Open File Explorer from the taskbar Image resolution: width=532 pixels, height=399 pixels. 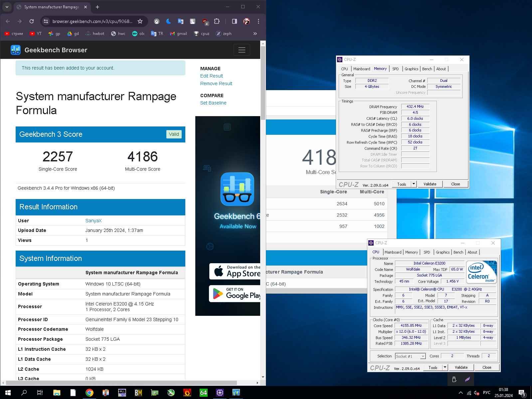coord(57,393)
